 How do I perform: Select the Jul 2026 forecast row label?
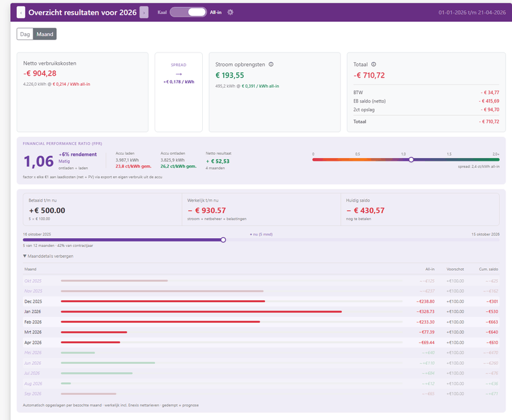[32, 373]
